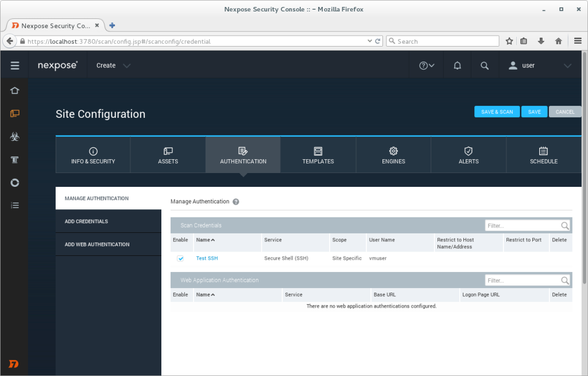Open the Vulnerabilities biohazard icon
This screenshot has width=588, height=376.
[x=14, y=136]
